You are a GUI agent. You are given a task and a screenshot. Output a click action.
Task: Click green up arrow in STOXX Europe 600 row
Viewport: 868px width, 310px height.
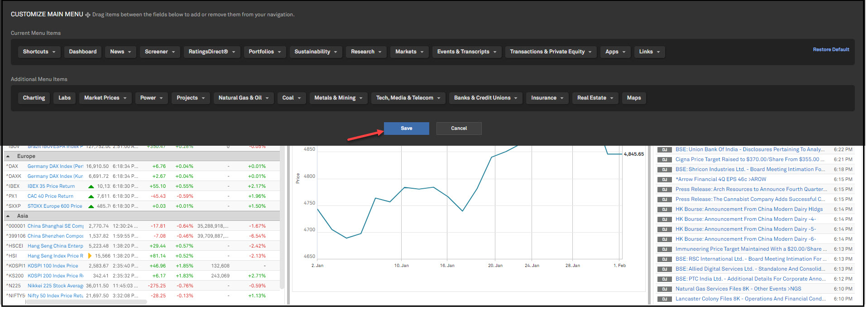click(x=91, y=206)
